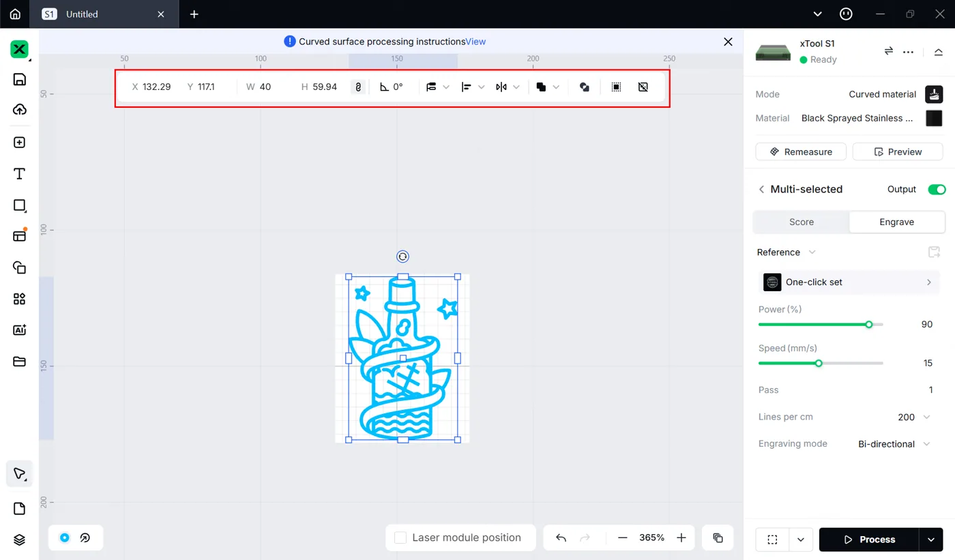Open the Engraving mode Bi-directional dropdown
The image size is (955, 560).
point(894,444)
